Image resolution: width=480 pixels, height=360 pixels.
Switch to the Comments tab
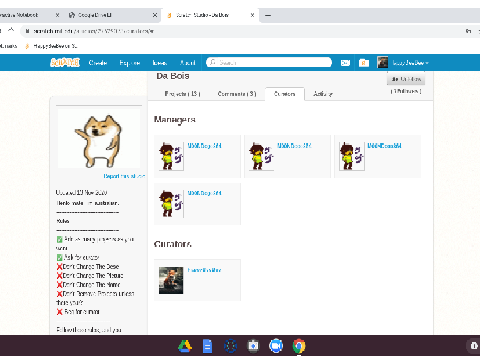click(237, 94)
